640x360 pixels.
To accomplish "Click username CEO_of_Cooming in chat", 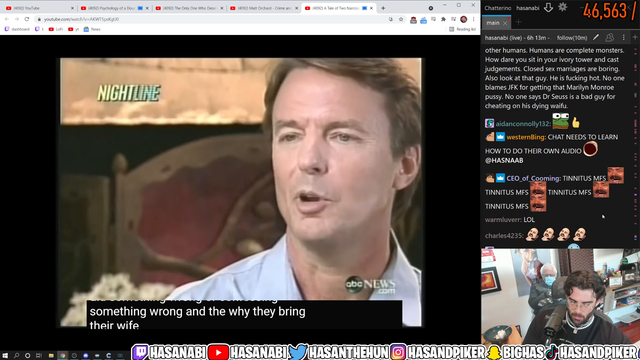I will pos(533,178).
